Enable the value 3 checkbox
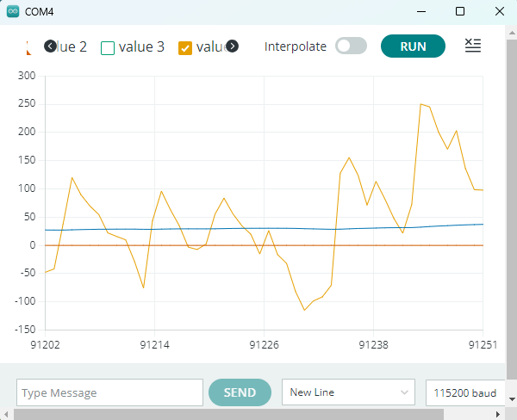517x420 pixels. pyautogui.click(x=108, y=47)
